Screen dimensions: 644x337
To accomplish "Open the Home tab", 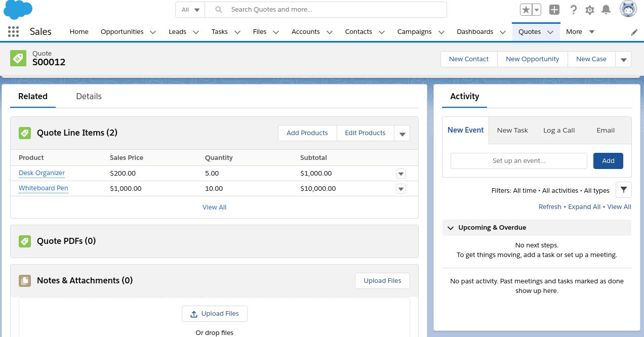I will point(79,31).
